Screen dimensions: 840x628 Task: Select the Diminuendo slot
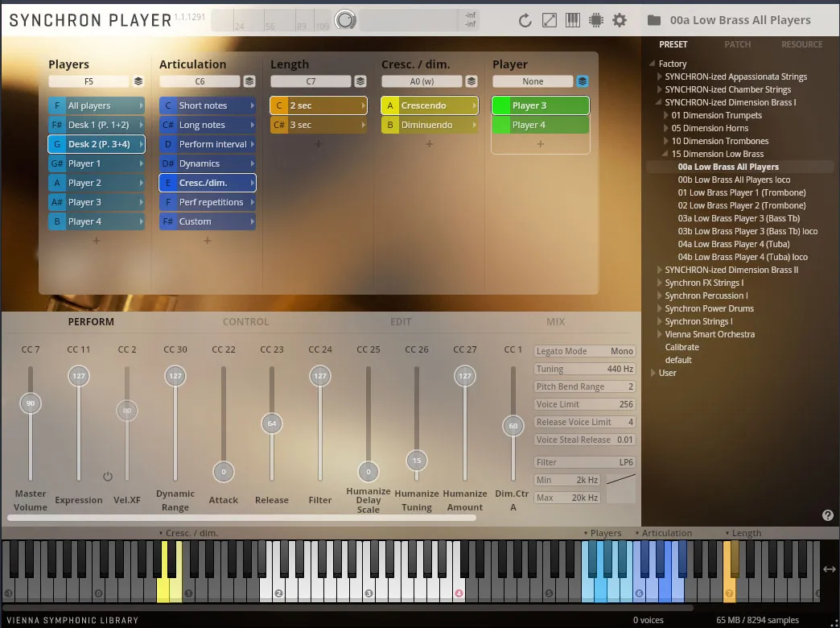coord(430,125)
